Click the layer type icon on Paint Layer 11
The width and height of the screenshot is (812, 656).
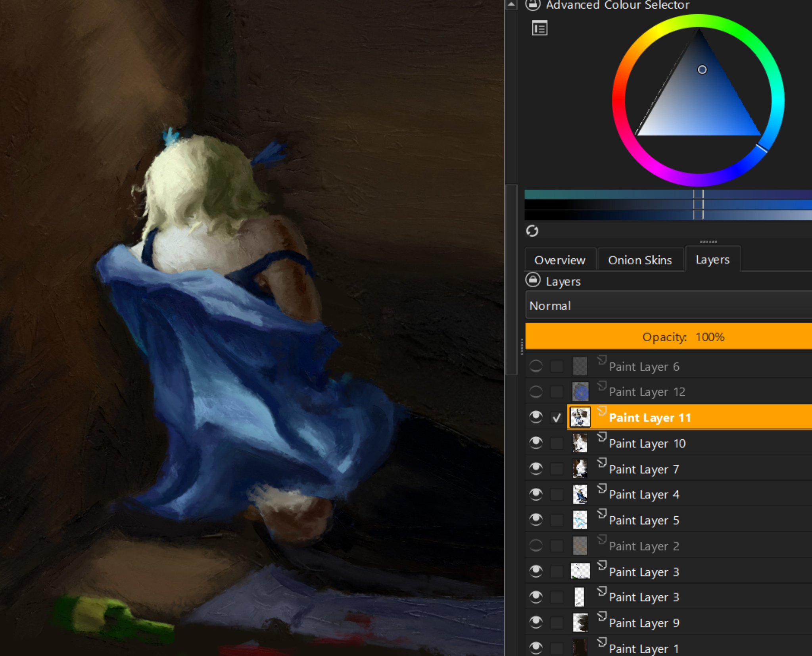tap(602, 411)
